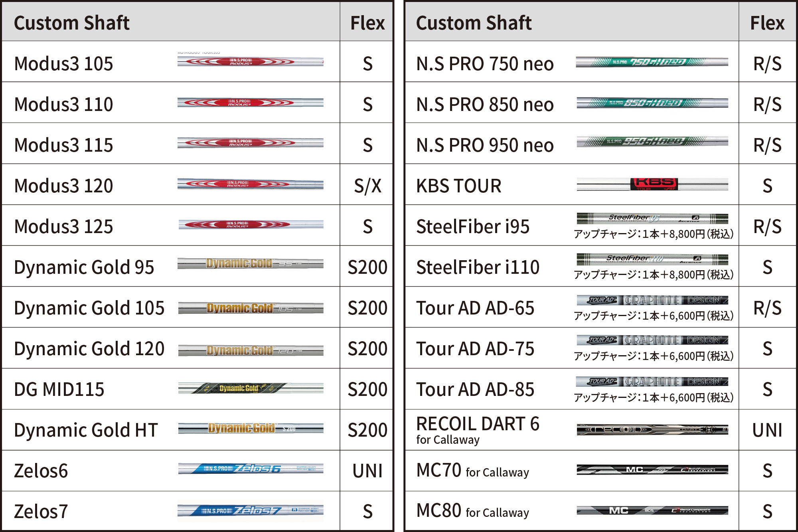Choose the DG MID115 black shaft image
The height and width of the screenshot is (532, 798).
click(x=250, y=388)
